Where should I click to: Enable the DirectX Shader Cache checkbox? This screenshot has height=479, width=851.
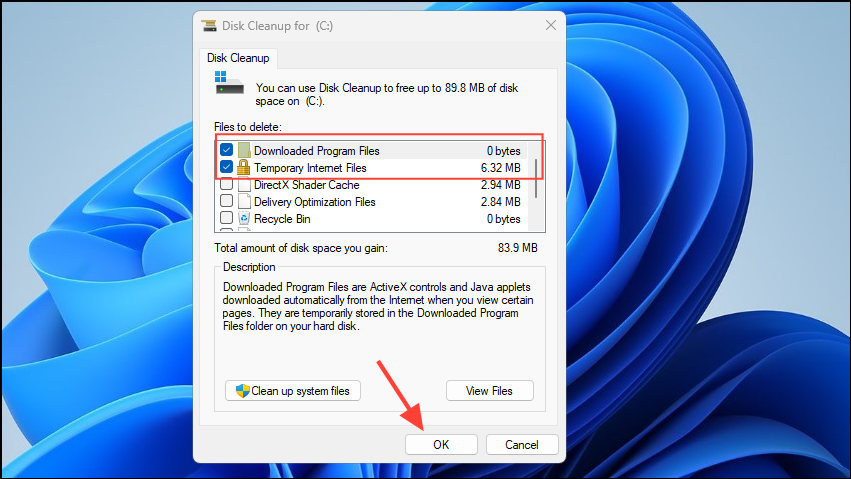[227, 184]
